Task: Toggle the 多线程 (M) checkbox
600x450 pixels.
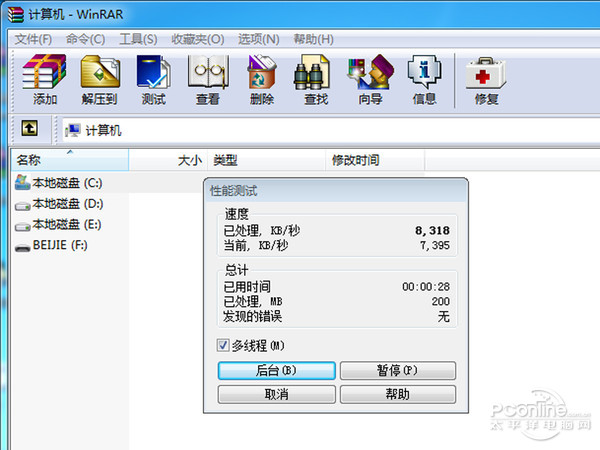Action: (x=223, y=345)
